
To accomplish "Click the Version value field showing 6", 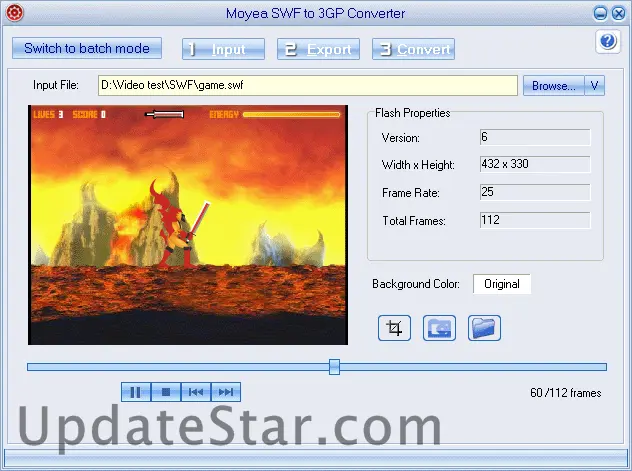I will (535, 137).
